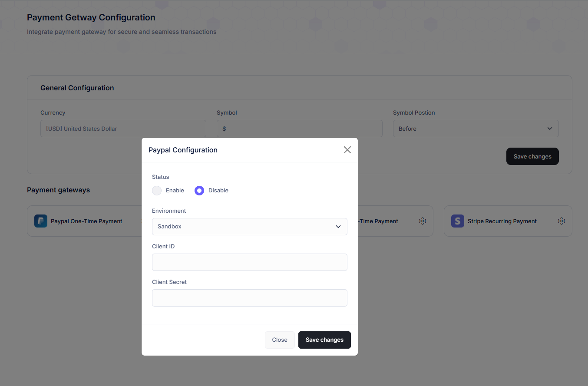This screenshot has width=588, height=386.
Task: Click the Environment dropdown chevron arrow
Action: (x=338, y=227)
